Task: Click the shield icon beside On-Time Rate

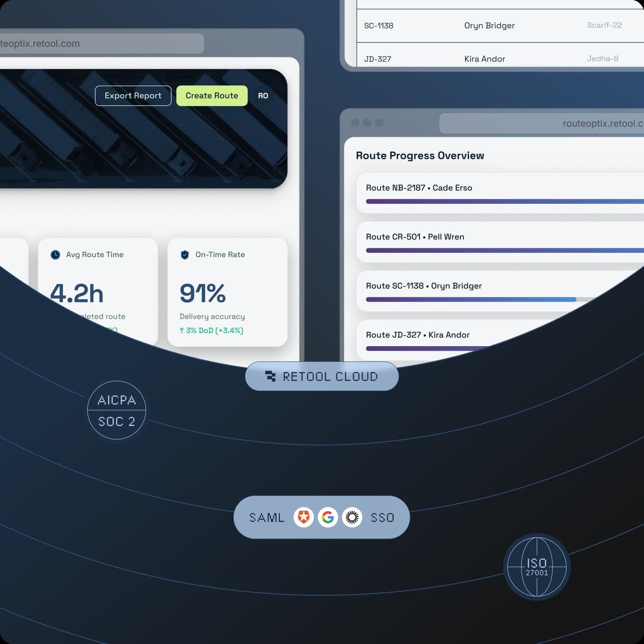Action: tap(185, 255)
